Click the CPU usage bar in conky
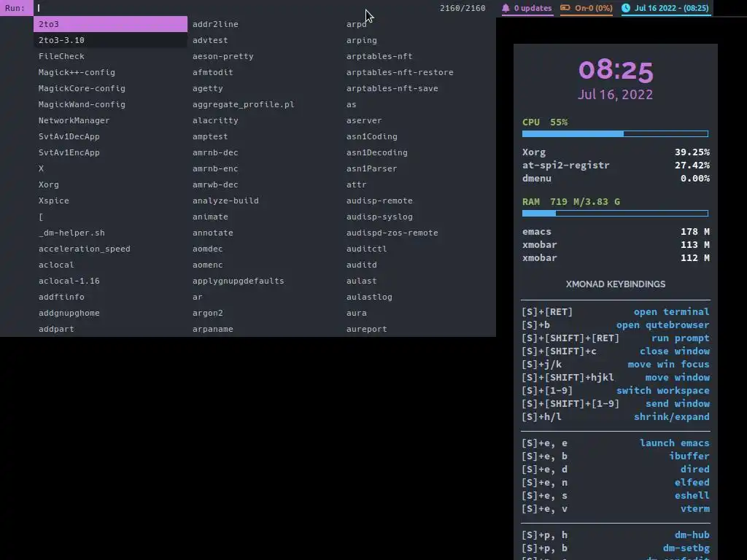747x560 pixels. 615,134
